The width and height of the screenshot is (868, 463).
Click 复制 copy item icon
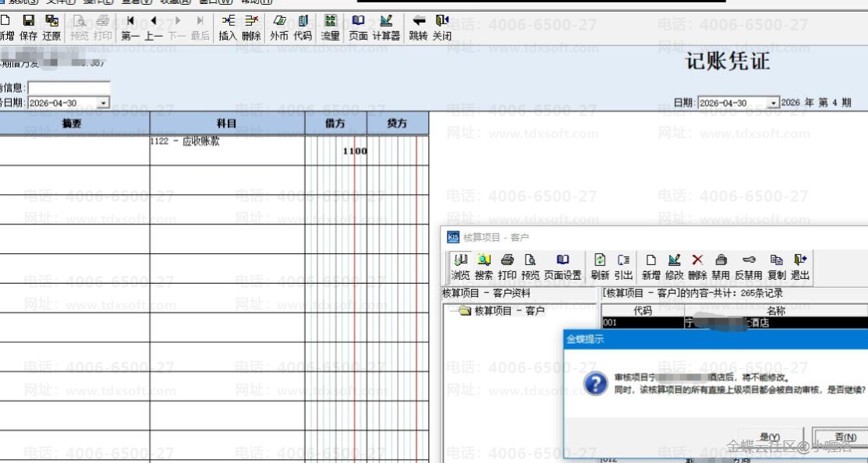pos(777,267)
